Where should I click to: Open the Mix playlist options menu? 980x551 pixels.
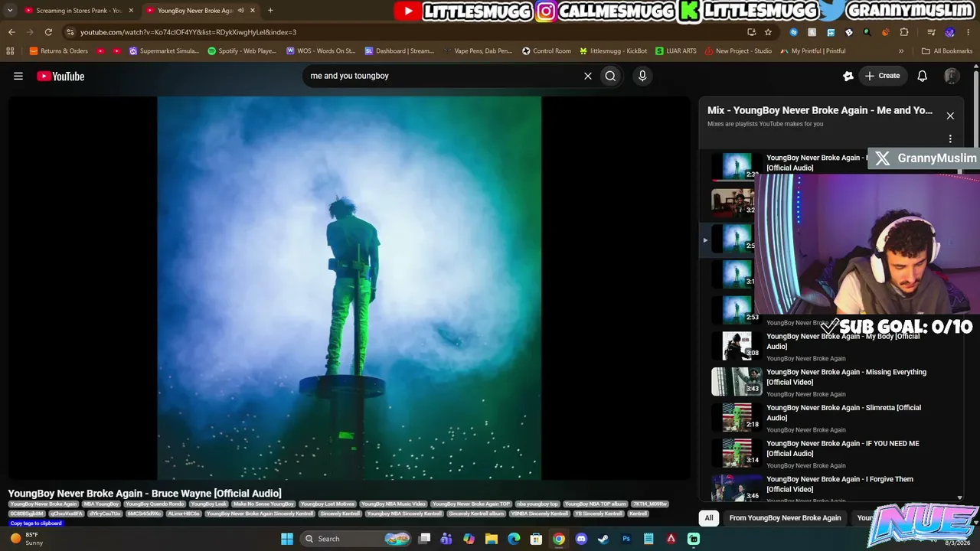click(950, 139)
